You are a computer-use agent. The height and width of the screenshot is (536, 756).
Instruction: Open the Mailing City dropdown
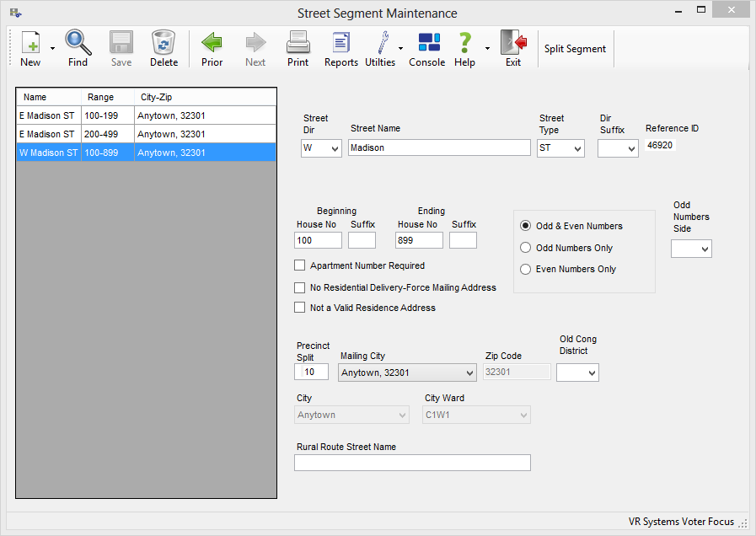(x=469, y=373)
